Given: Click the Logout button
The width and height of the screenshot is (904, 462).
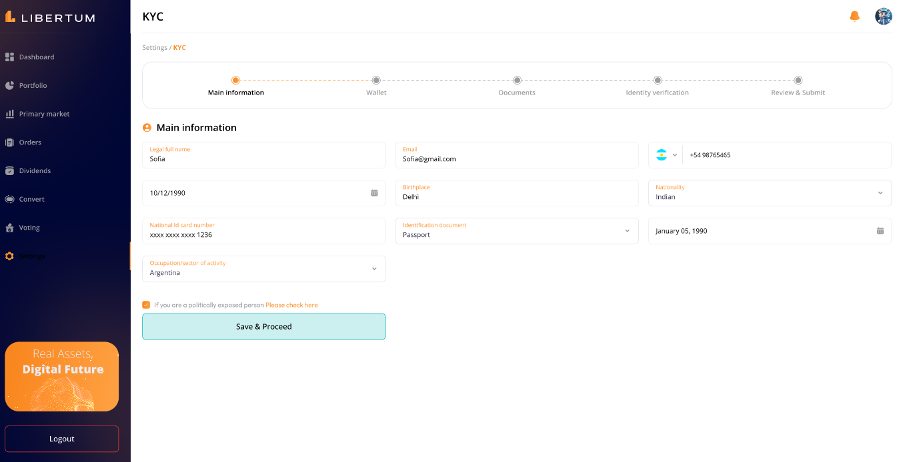Looking at the screenshot, I should coord(62,438).
